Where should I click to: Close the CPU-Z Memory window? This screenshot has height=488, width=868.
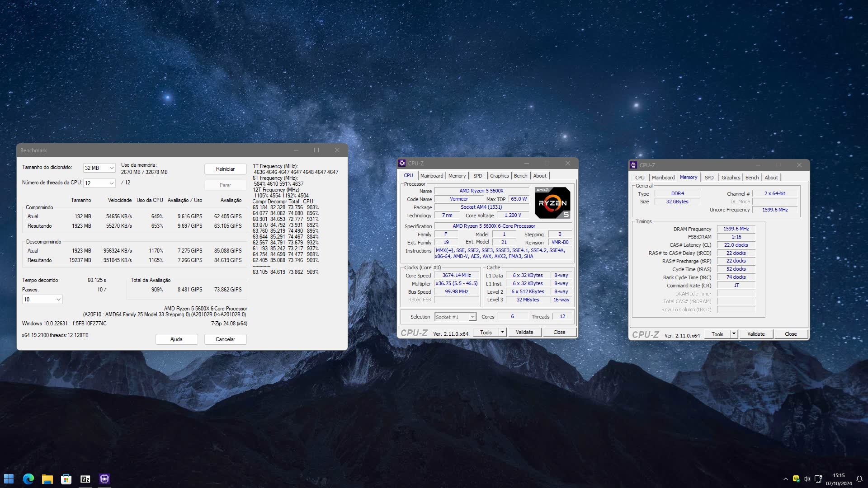pos(799,165)
